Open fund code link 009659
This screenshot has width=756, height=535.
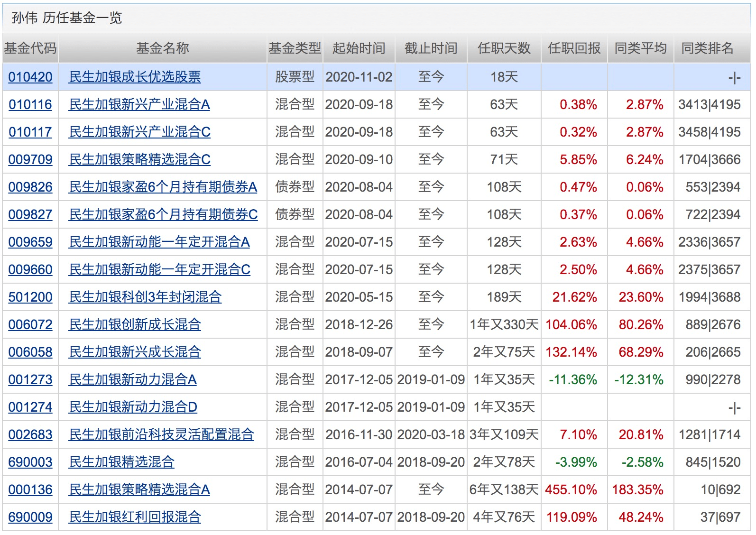[30, 242]
